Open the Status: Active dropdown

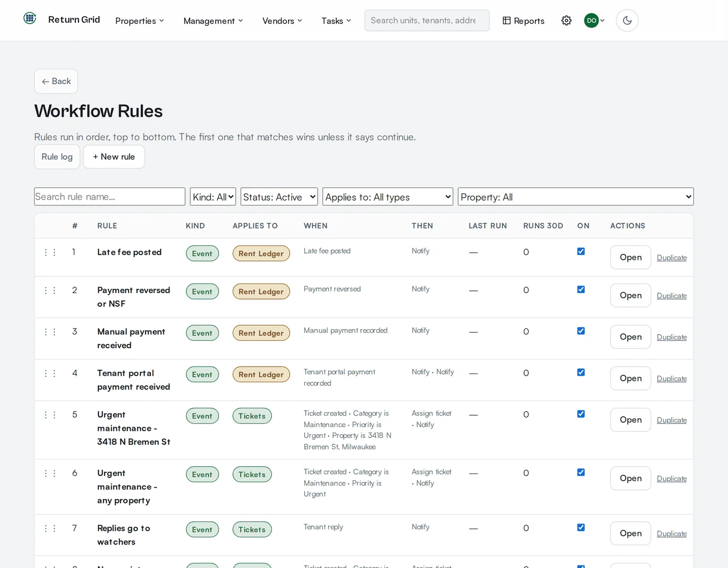click(x=279, y=197)
